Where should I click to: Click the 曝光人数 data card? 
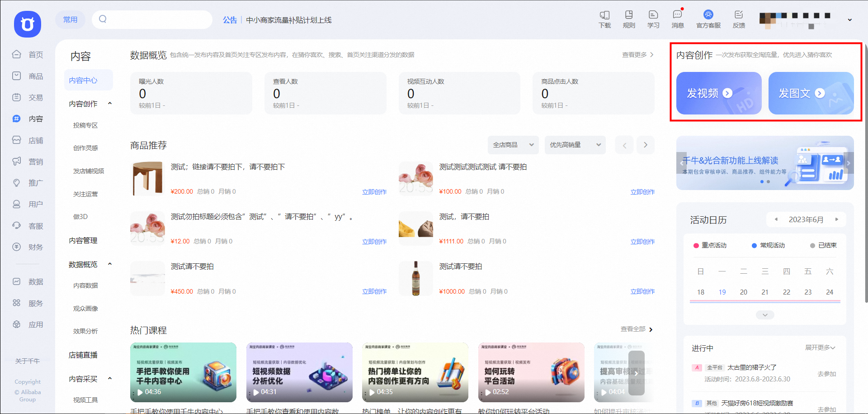(x=191, y=93)
